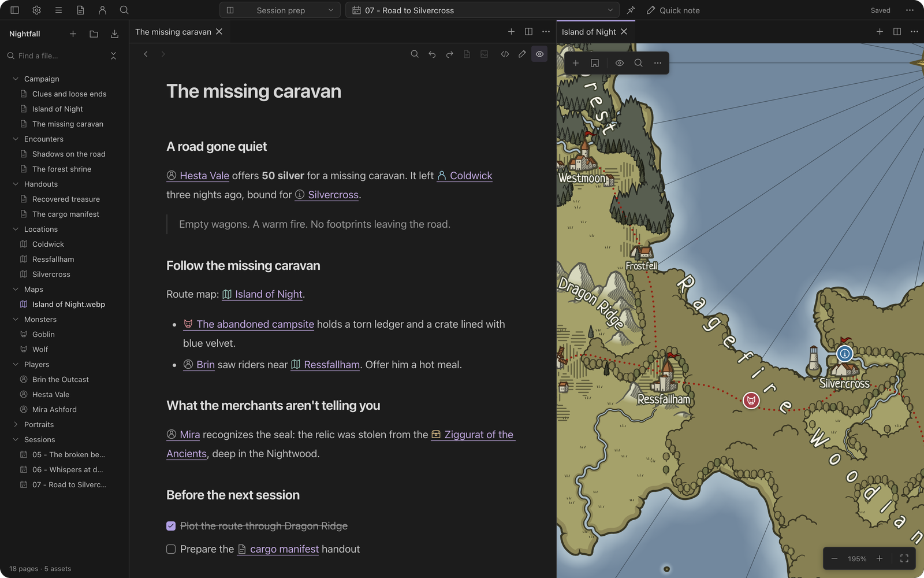The width and height of the screenshot is (924, 578).
Task: Toggle reading view eye in note toolbar
Action: [x=539, y=54]
